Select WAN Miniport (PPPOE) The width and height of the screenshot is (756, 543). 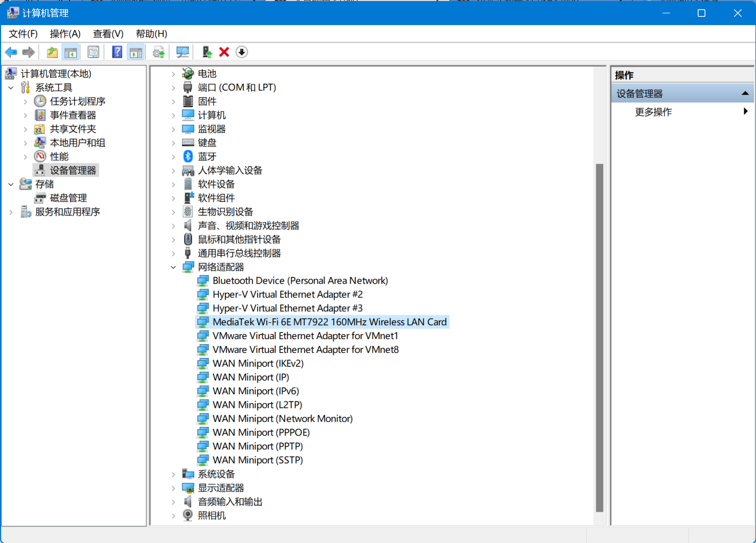pos(261,433)
